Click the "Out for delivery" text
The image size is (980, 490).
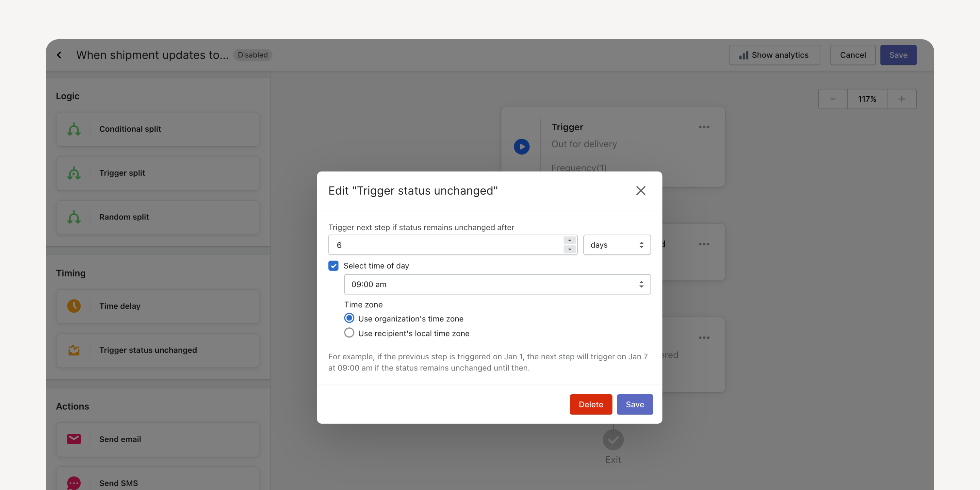tap(584, 144)
